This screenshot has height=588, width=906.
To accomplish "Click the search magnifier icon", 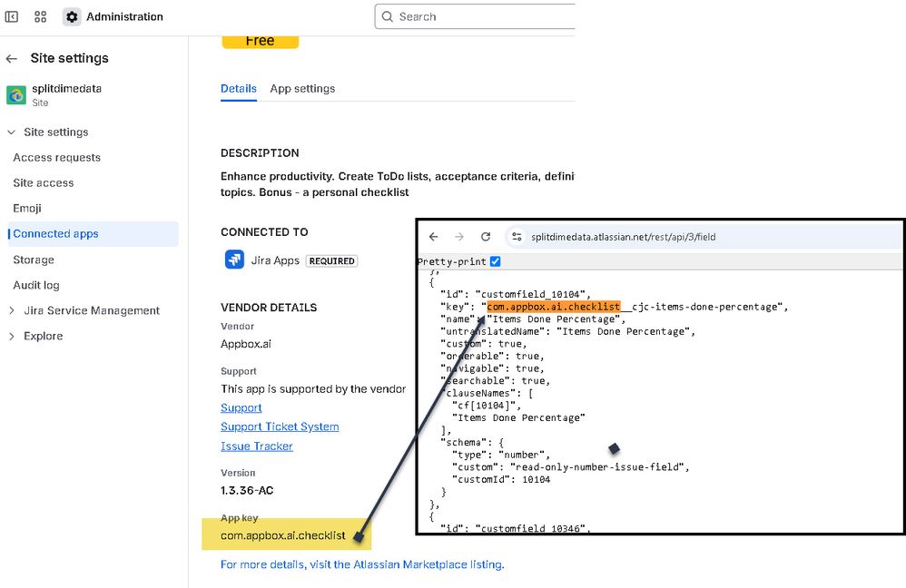I will click(387, 16).
